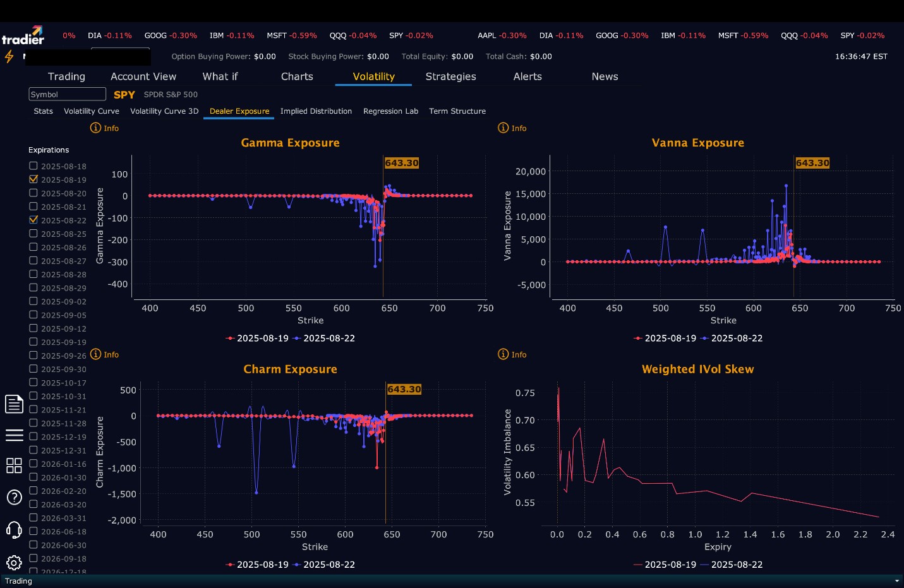
Task: Open the Implied Distribution sub-tab
Action: coord(316,111)
